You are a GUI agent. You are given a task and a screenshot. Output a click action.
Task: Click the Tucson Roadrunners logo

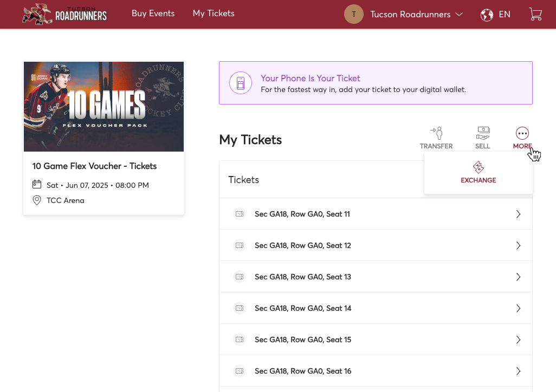64,14
